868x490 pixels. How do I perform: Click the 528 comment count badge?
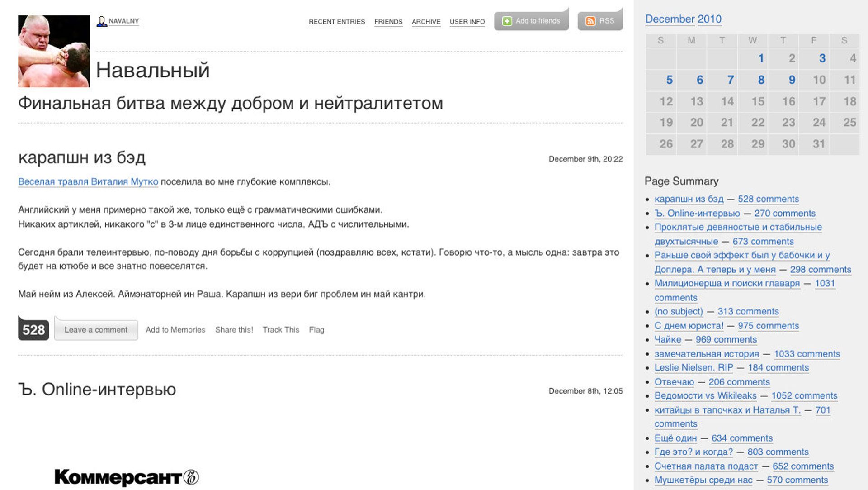point(33,328)
